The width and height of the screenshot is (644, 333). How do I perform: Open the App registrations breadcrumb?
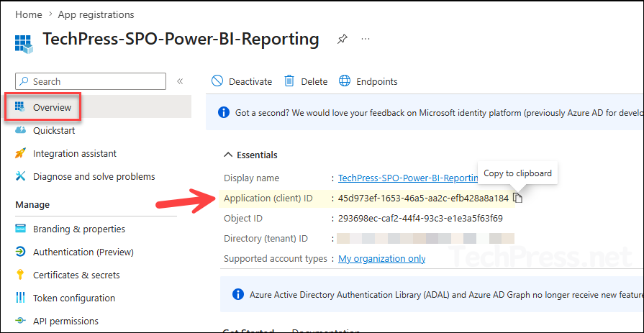[x=96, y=15]
